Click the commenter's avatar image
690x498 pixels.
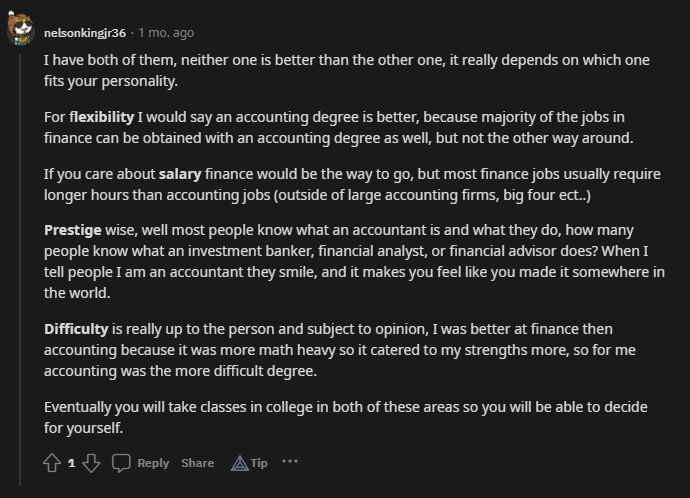point(20,28)
